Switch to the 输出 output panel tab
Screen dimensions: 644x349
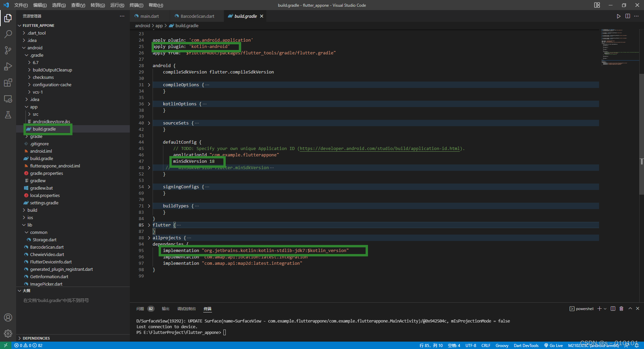click(165, 309)
